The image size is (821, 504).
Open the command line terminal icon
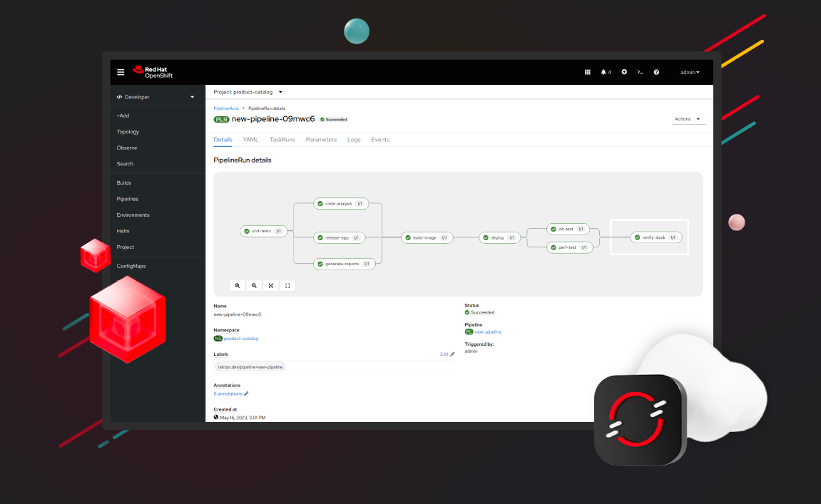coord(640,72)
